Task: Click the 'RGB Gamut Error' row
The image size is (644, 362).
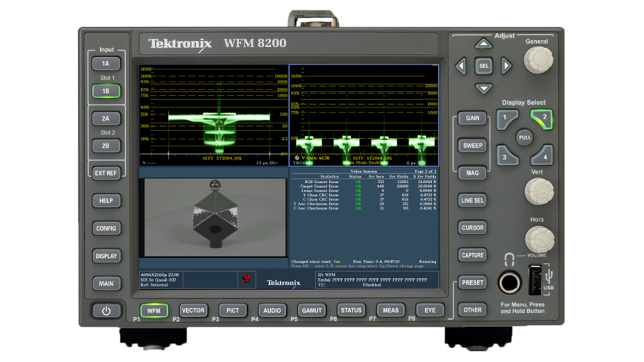Action: click(364, 182)
